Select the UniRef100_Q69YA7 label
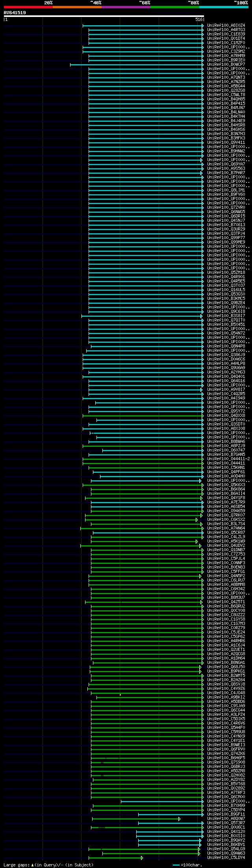Image resolution: width=252 pixels, height=868 pixels. coord(226,164)
